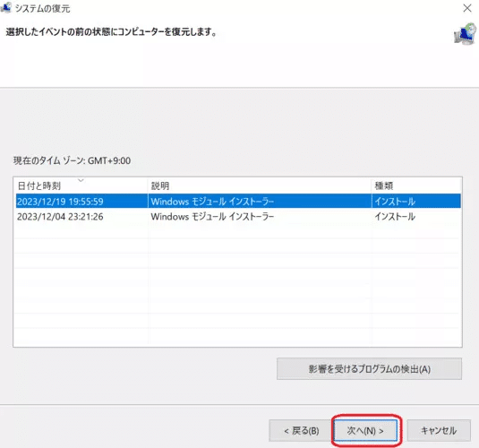The height and width of the screenshot is (448, 479).
Task: Click 影響を受けるプログラムの検出(A) button
Action: click(x=370, y=369)
